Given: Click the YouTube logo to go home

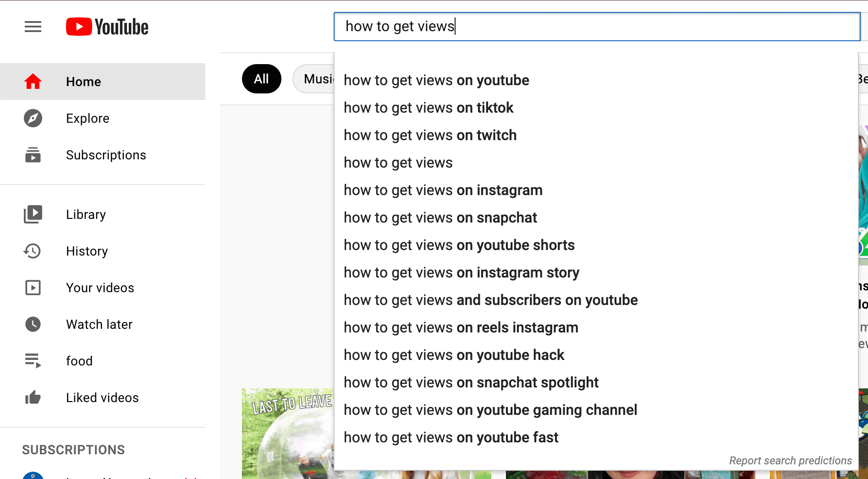Looking at the screenshot, I should click(x=107, y=27).
